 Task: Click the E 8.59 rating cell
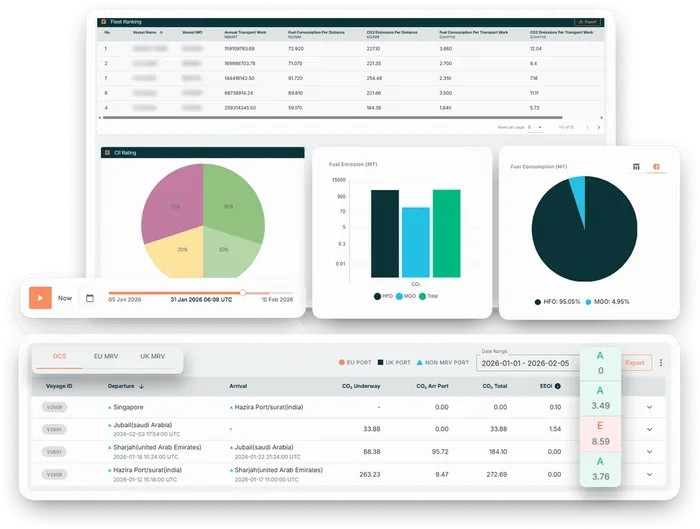click(600, 434)
